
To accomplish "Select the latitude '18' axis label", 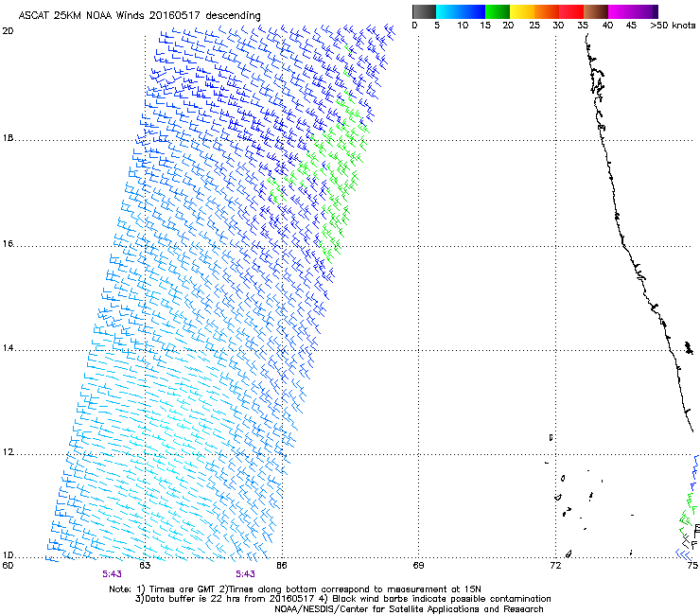I will click(x=8, y=138).
